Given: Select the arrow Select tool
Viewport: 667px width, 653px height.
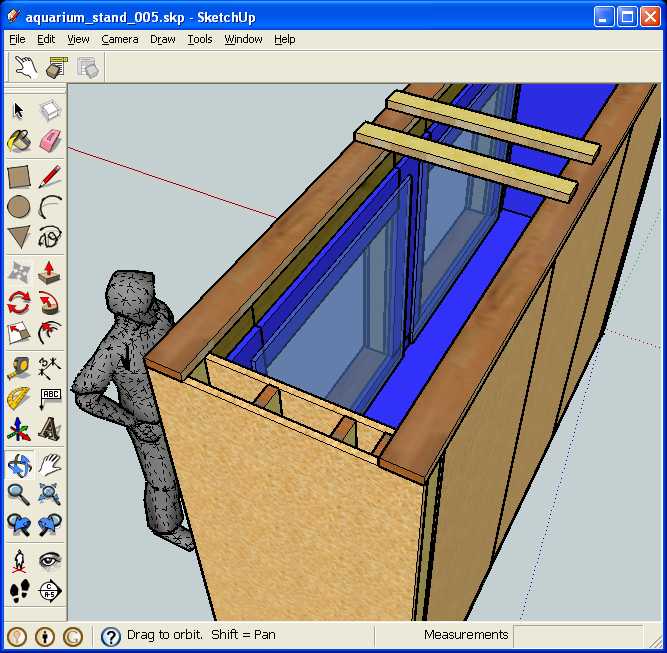Looking at the screenshot, I should point(19,110).
